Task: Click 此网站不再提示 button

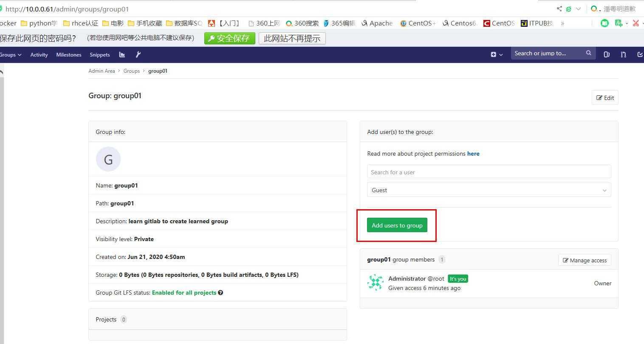Action: [292, 38]
